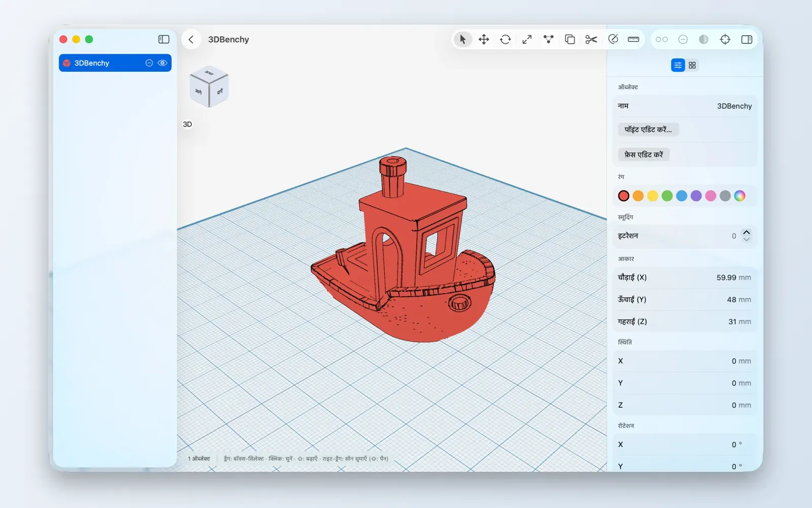Hide 3DBenchy using the eye icon
812x508 pixels.
[162, 63]
